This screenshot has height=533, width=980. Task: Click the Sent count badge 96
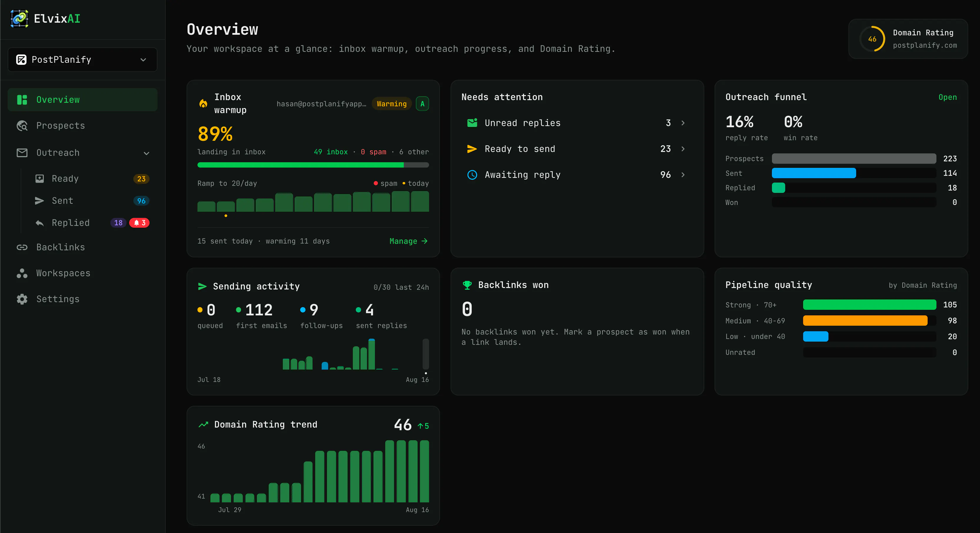click(x=141, y=201)
